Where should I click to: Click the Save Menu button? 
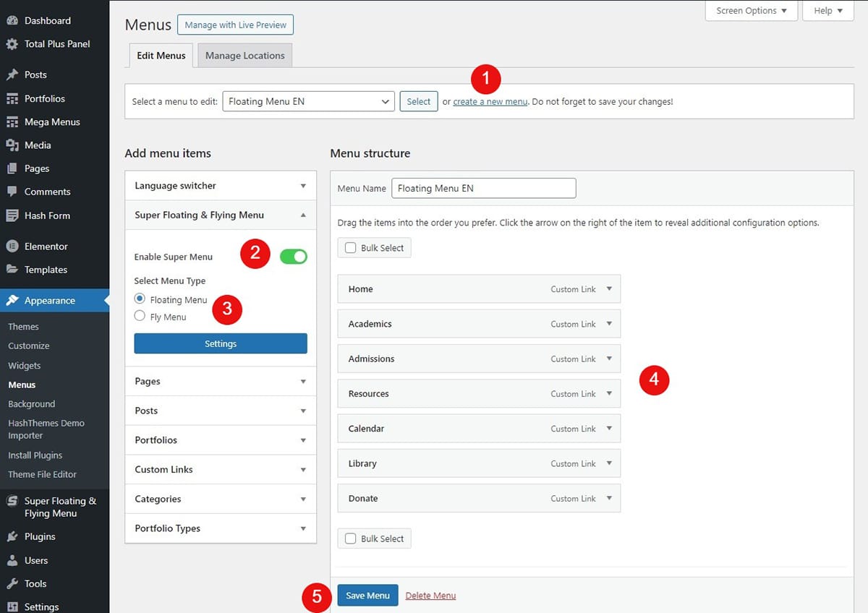coord(367,596)
